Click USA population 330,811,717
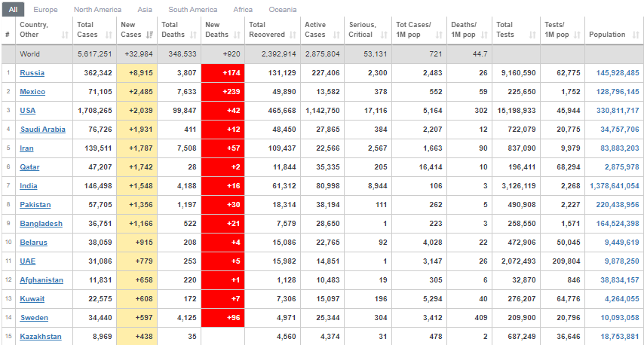This screenshot has width=644, height=345. 618,111
